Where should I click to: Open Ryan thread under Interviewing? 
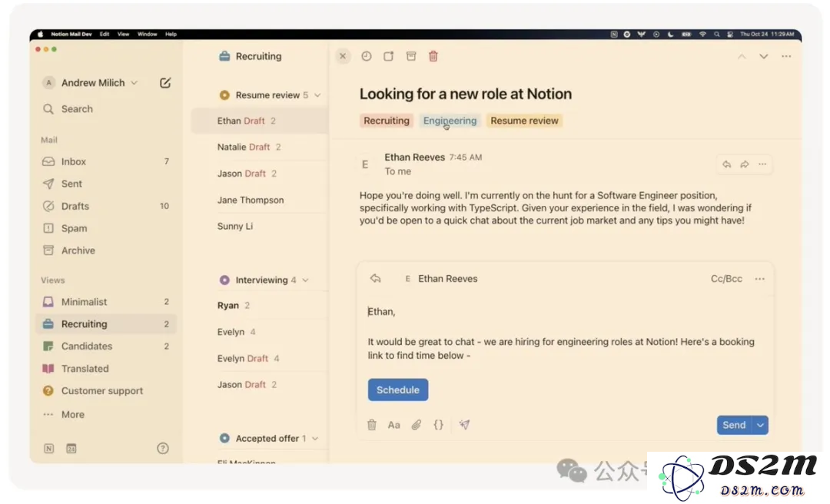tap(260, 306)
